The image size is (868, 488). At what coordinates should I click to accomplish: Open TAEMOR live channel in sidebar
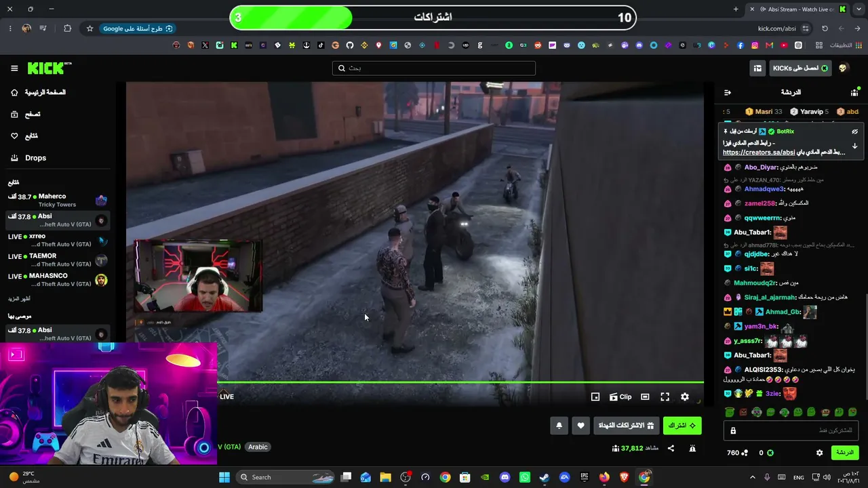click(57, 260)
